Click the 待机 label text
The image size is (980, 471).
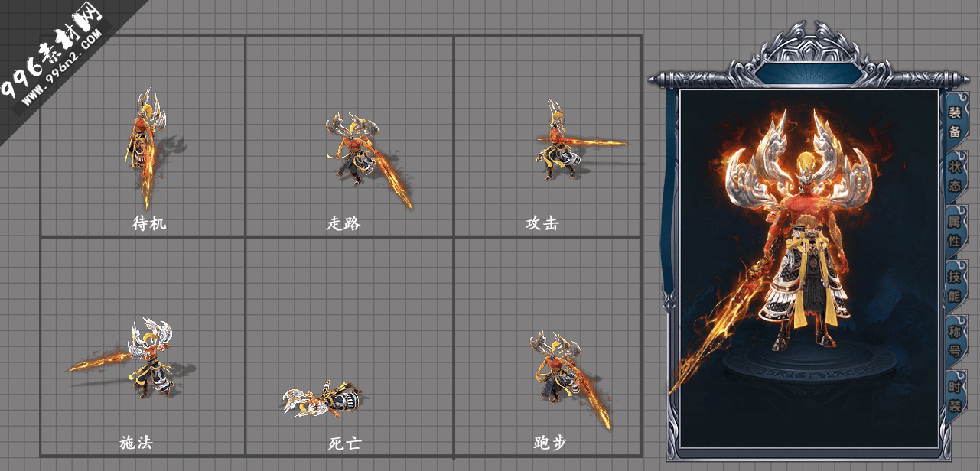[148, 223]
